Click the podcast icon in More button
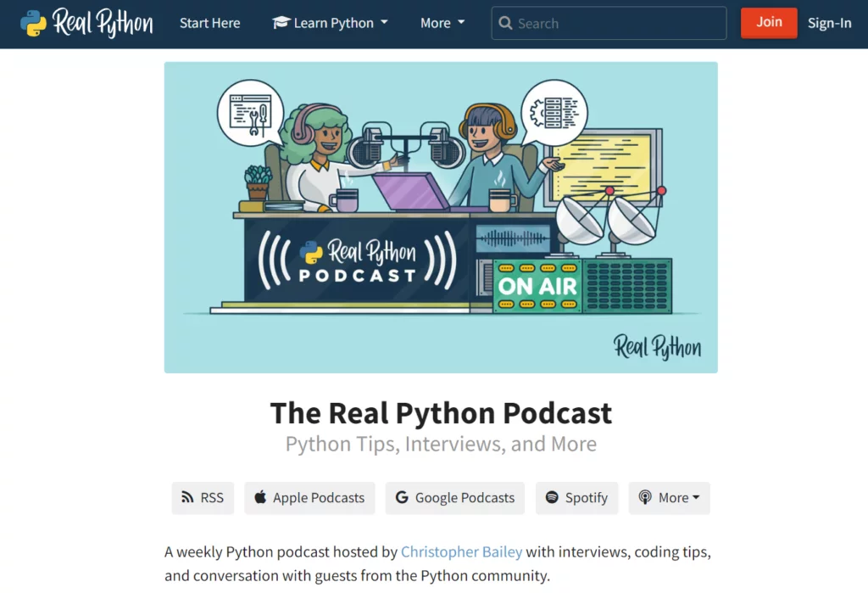 645,497
